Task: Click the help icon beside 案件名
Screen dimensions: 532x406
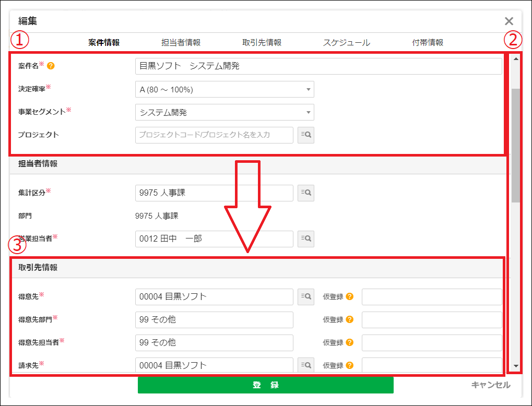Action: point(51,66)
